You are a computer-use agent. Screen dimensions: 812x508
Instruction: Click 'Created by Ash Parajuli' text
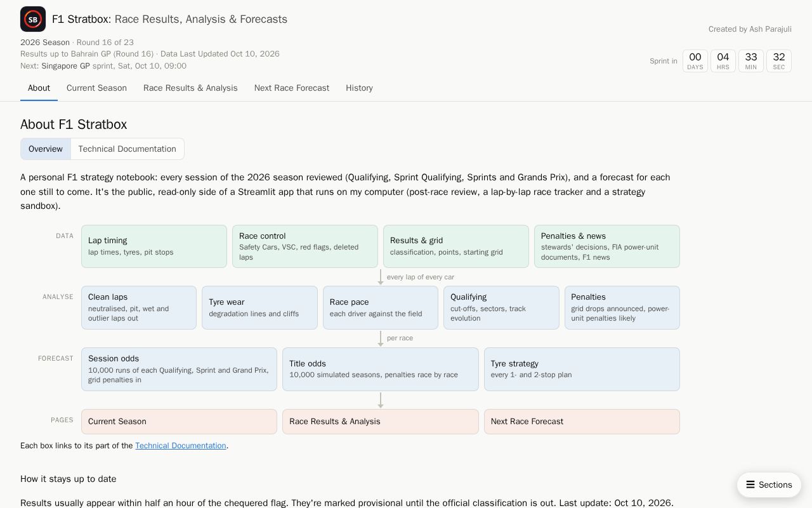coord(750,29)
